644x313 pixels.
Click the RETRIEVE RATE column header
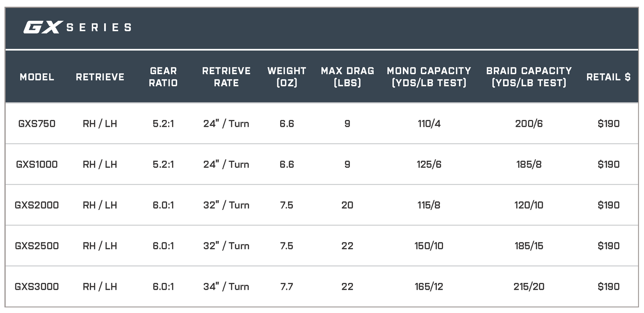(x=226, y=77)
